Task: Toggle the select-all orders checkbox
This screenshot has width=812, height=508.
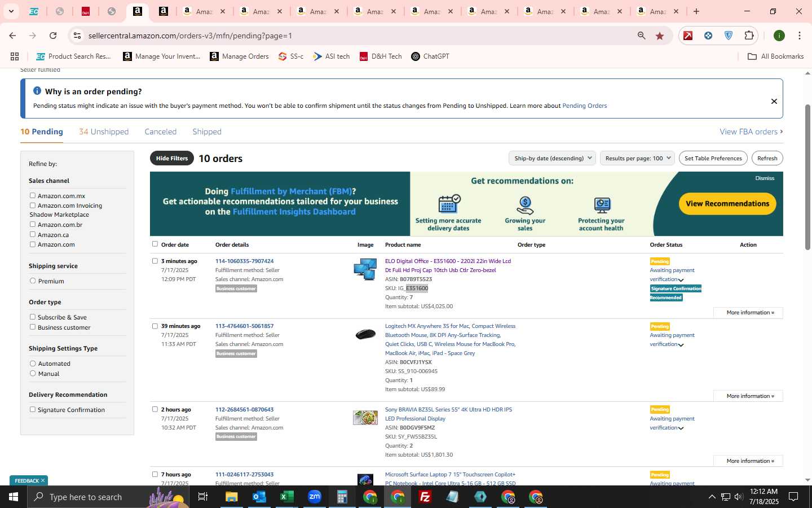Action: click(155, 244)
